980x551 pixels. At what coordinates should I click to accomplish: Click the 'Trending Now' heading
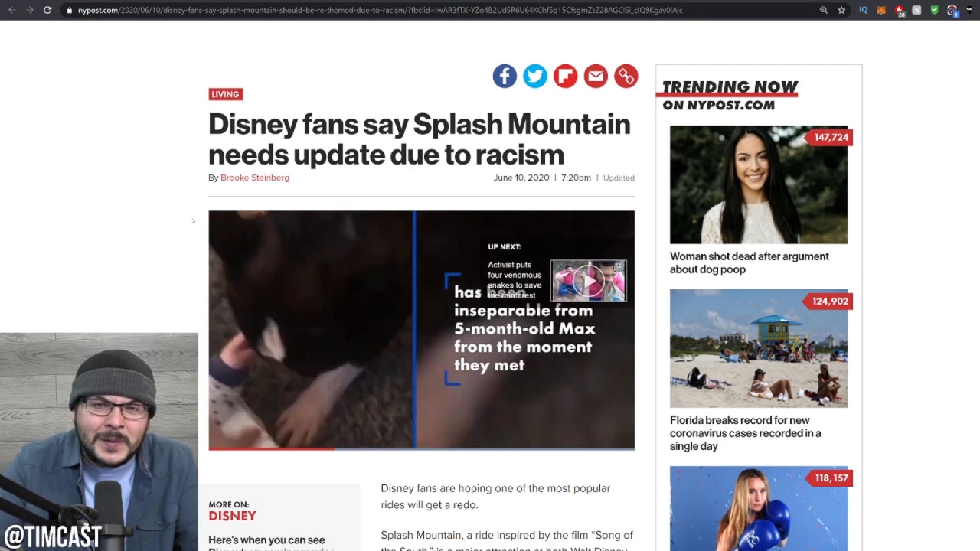730,87
